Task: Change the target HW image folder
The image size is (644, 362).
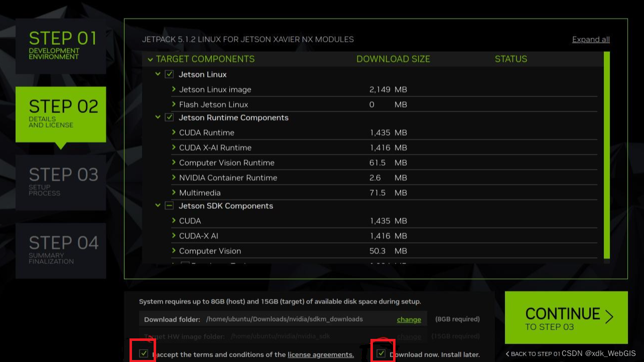Action: point(409,336)
